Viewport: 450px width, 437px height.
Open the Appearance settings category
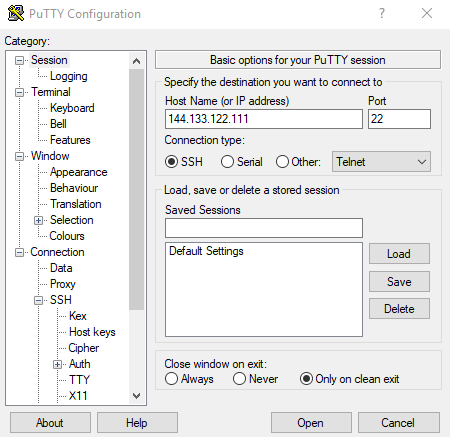[79, 172]
